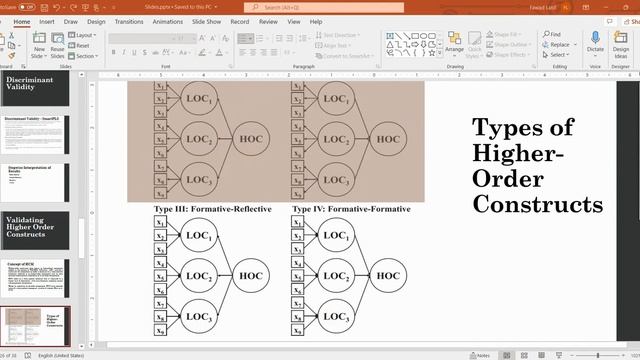Select the triangle shape in the gallery

pos(390,44)
